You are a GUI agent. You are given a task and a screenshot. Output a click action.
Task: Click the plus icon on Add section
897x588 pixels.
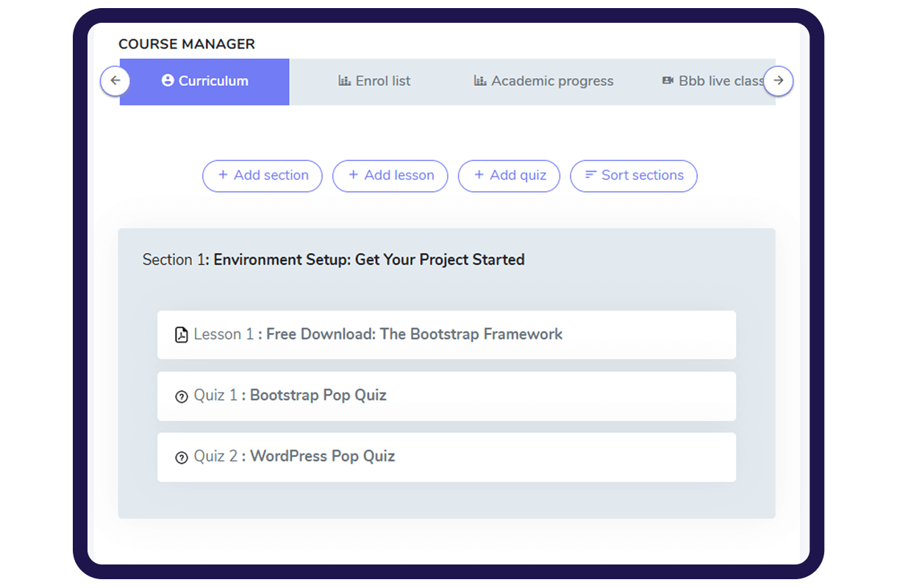(x=223, y=175)
